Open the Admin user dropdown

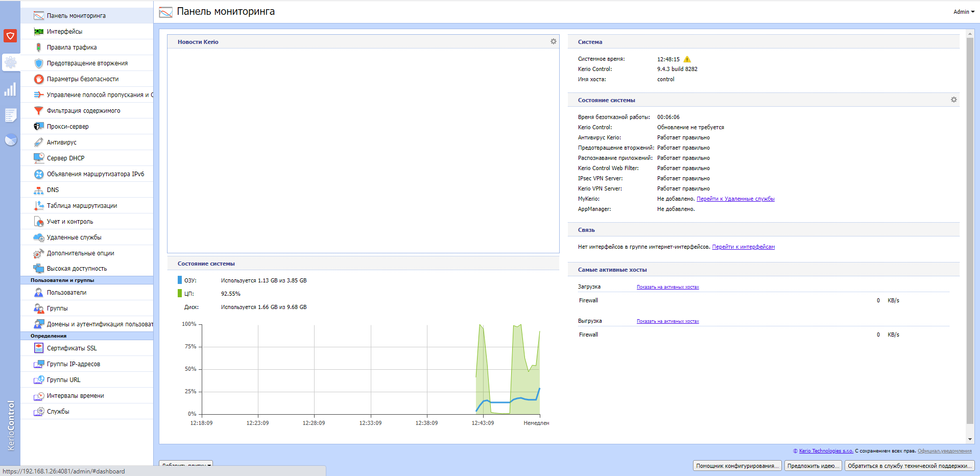[x=964, y=12]
